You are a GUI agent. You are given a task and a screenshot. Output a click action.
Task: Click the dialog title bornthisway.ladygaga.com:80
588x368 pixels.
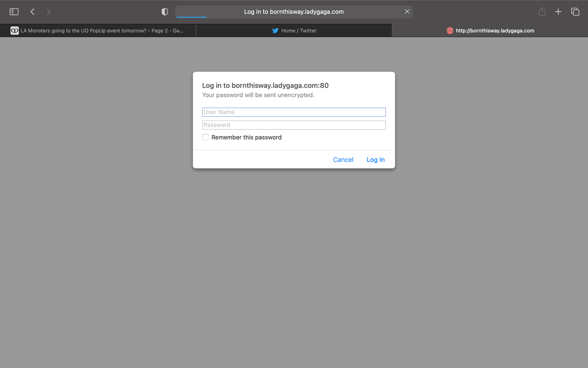coord(266,86)
